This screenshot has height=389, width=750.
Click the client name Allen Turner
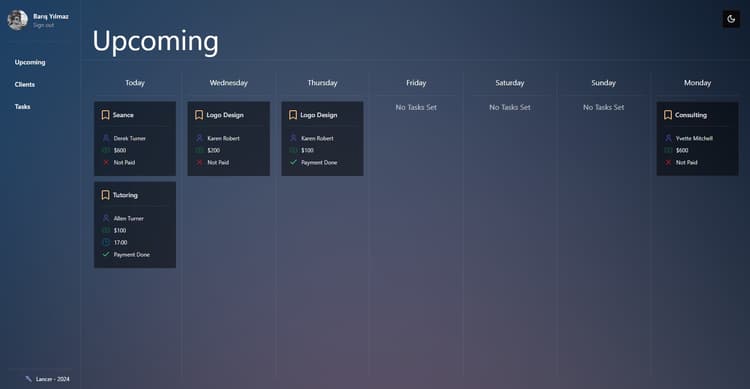pyautogui.click(x=129, y=218)
